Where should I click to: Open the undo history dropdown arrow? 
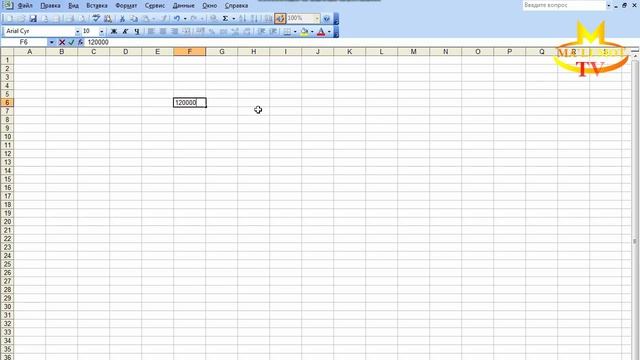(185, 18)
